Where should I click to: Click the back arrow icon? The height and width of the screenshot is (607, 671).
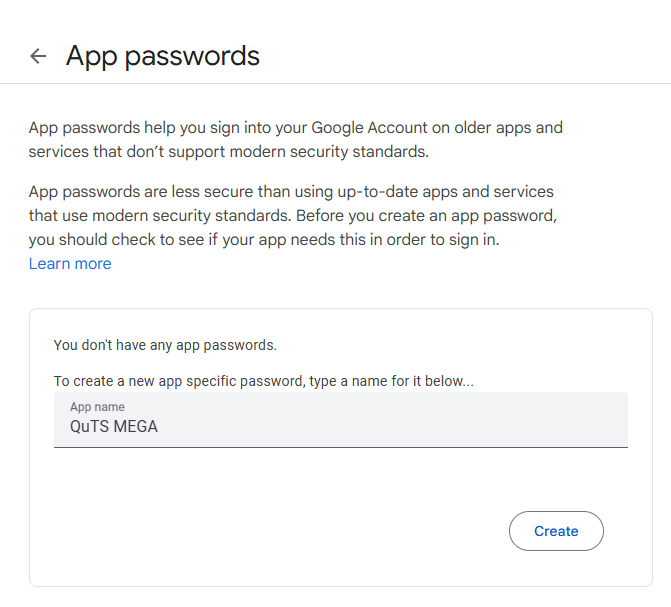38,56
